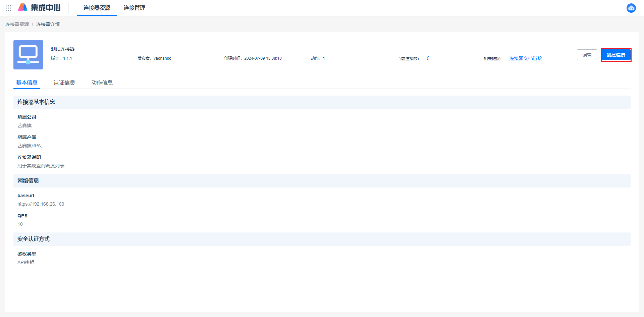
Task: Go back via 连接器资源 breadcrumb
Action: 17,24
